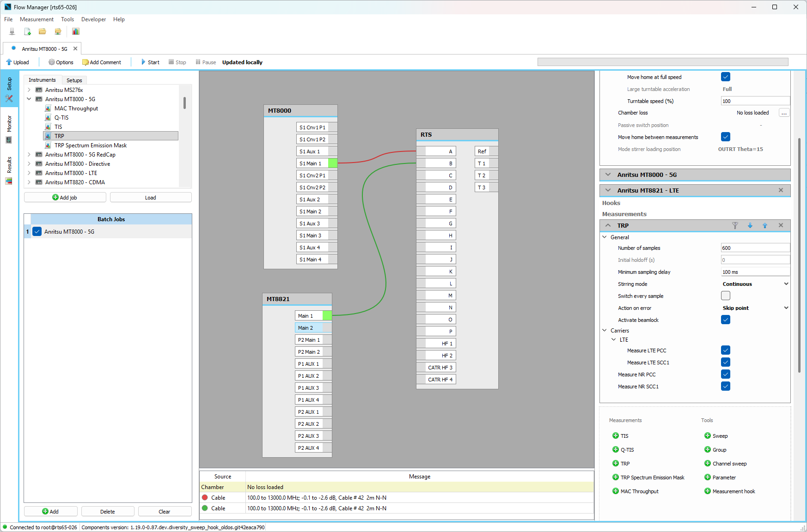Move TRP measurement down with blue arrow

pyautogui.click(x=750, y=225)
